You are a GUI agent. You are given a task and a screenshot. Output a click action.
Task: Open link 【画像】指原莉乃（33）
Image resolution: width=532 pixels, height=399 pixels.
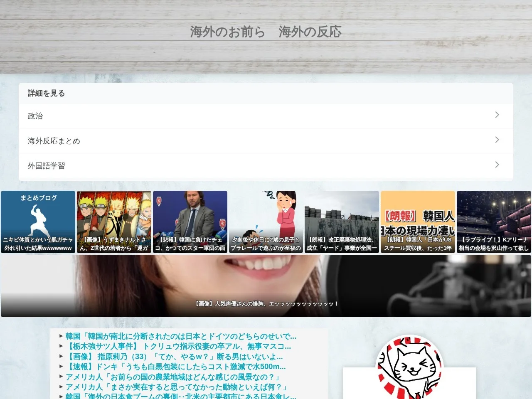pos(174,357)
